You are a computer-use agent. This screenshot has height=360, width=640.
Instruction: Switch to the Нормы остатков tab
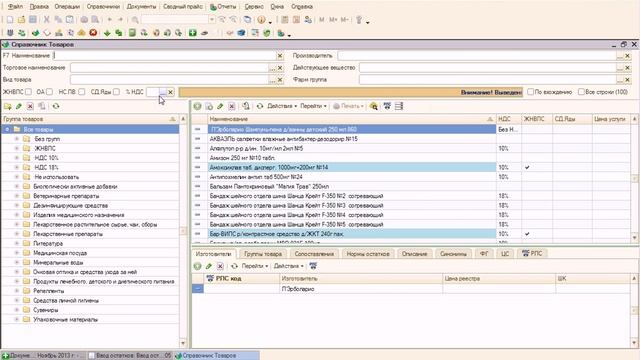[x=368, y=254]
